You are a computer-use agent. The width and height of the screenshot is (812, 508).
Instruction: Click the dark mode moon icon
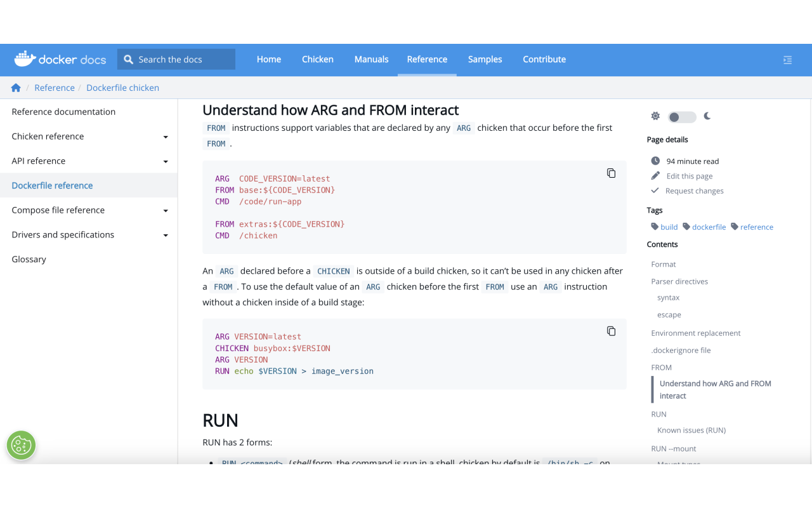tap(707, 116)
